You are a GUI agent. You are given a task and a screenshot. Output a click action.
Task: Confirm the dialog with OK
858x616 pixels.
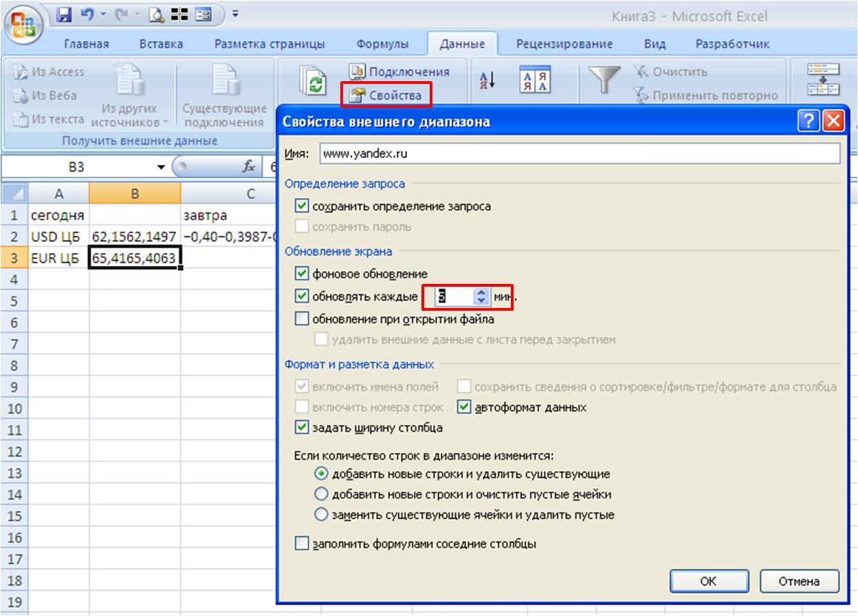(x=708, y=581)
